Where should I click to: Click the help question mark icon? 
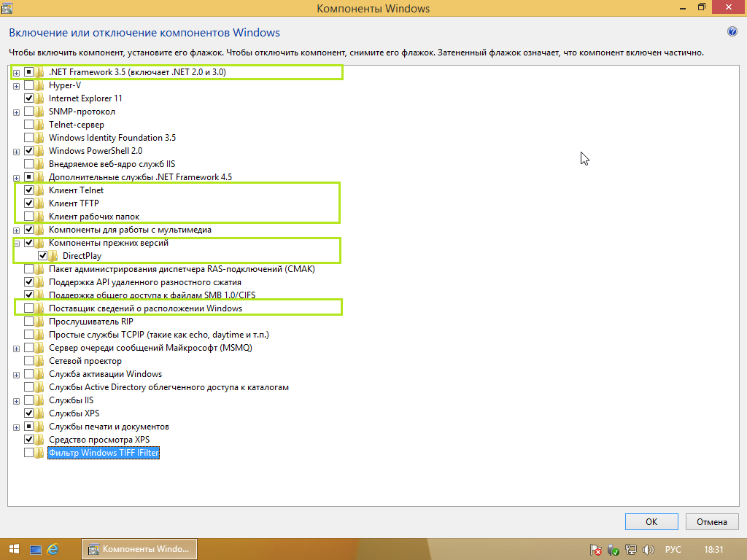732,32
